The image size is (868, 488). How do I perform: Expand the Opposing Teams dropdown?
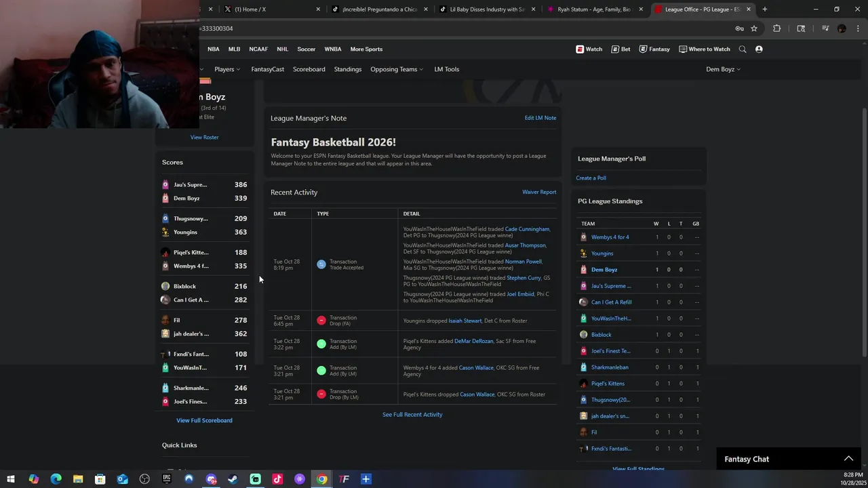coord(397,69)
